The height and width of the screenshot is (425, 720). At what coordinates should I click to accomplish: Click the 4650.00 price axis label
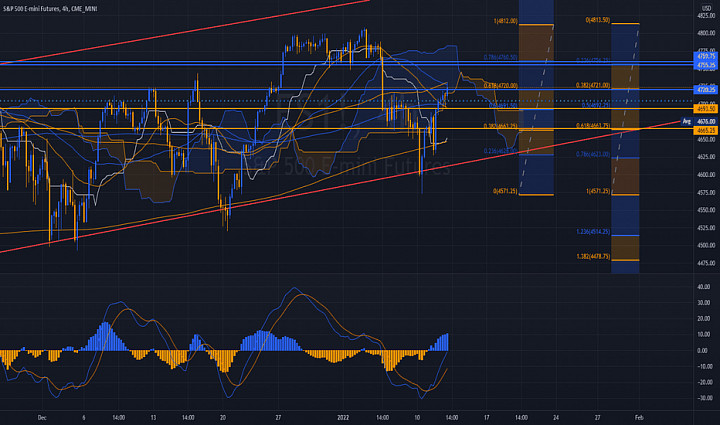706,140
